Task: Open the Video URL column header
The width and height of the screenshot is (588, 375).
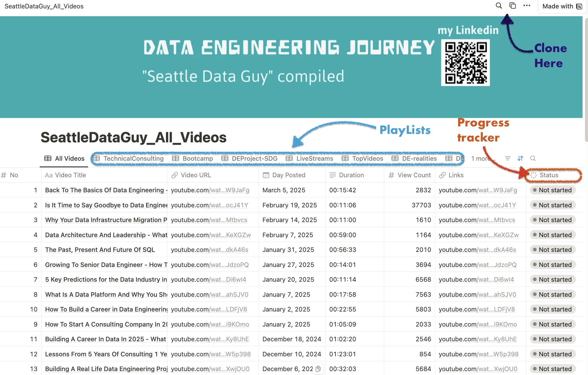Action: tap(213, 175)
